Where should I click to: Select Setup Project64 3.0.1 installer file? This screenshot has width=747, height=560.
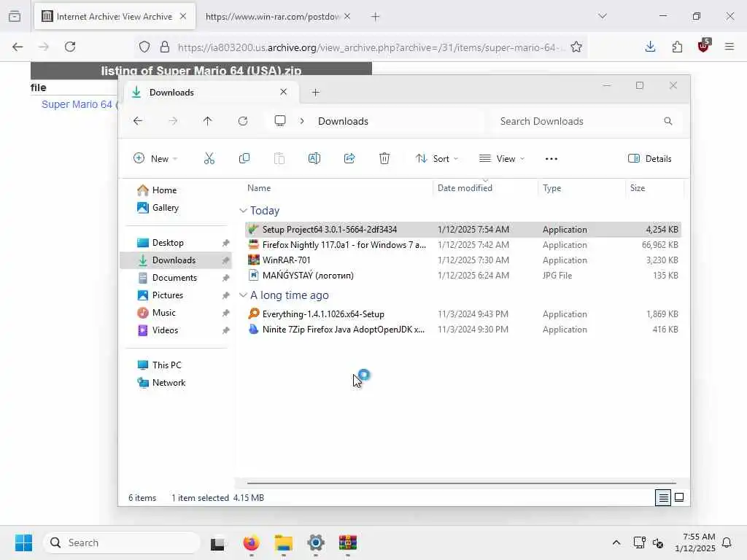(463, 230)
